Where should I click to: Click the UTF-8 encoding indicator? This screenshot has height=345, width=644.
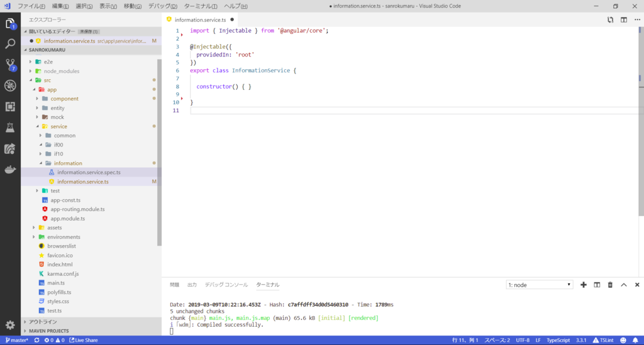523,340
